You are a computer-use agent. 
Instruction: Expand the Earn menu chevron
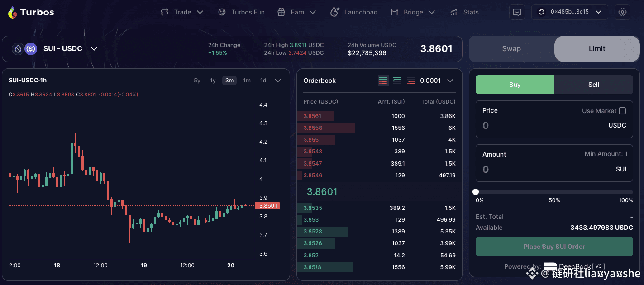[313, 12]
